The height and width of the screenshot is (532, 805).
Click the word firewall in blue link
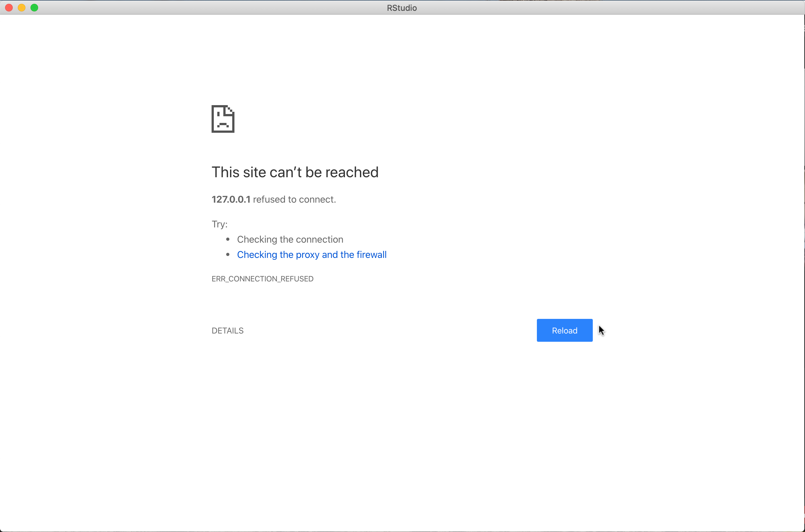371,254
